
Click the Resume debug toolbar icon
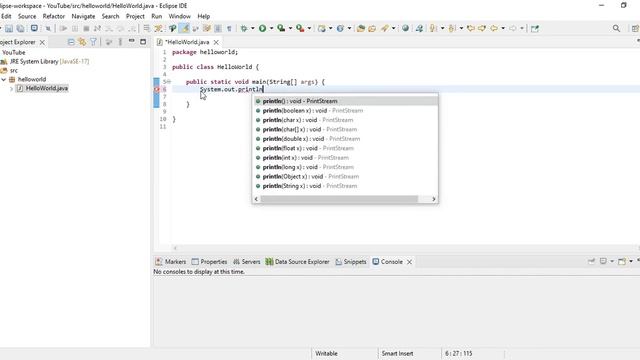[63, 28]
